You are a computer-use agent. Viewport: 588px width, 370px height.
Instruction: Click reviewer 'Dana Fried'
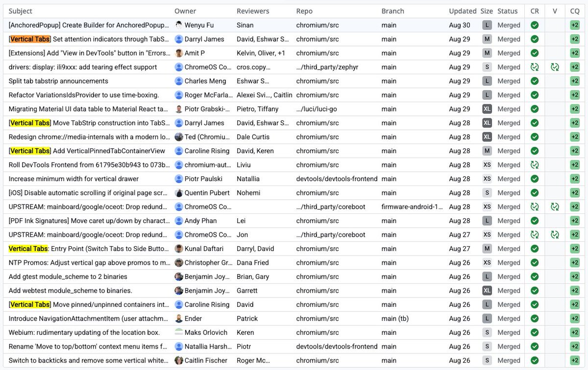coord(253,262)
